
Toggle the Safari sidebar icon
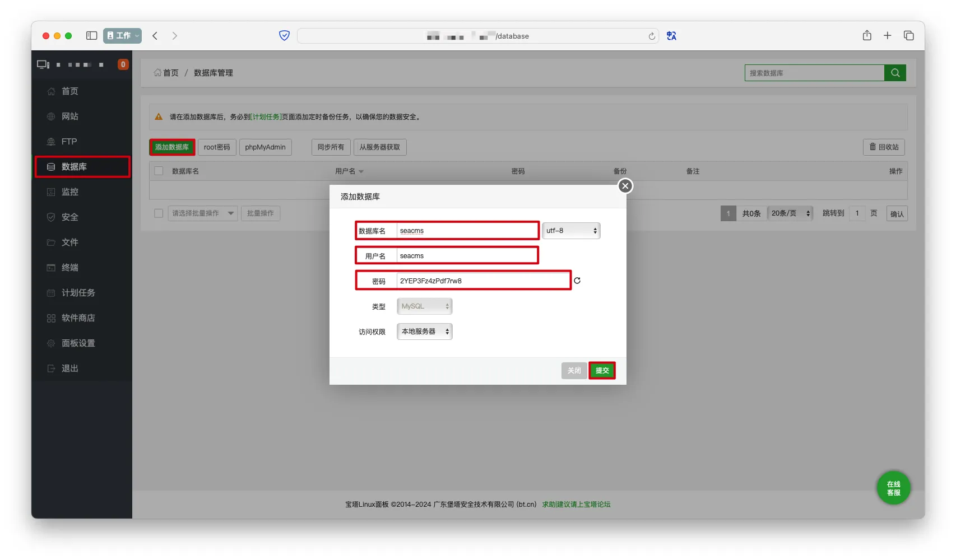91,36
